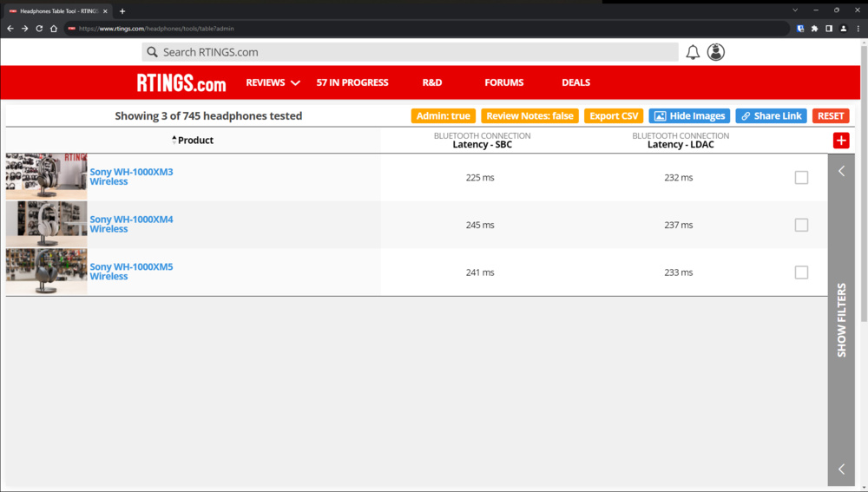Click the red plus add column icon
Screen dimensions: 868x492
[840, 141]
